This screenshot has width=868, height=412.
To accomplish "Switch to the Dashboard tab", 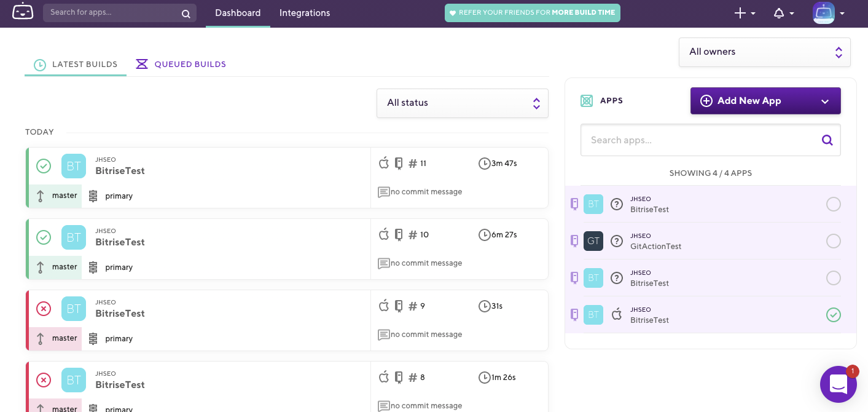I will pyautogui.click(x=238, y=13).
